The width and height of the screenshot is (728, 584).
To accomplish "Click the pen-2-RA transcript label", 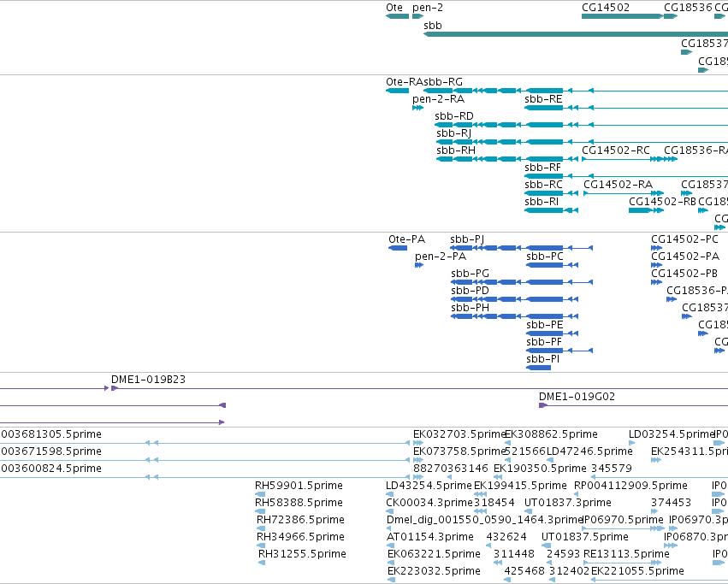I will [438, 99].
